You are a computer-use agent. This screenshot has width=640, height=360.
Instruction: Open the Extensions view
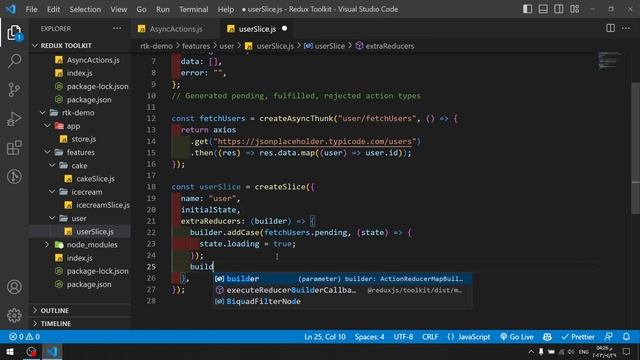[x=14, y=148]
